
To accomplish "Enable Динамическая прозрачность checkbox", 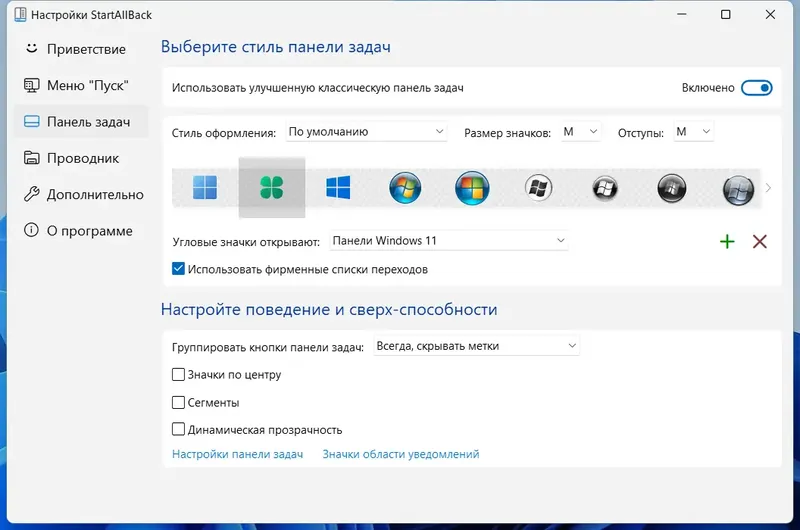I will pyautogui.click(x=178, y=430).
